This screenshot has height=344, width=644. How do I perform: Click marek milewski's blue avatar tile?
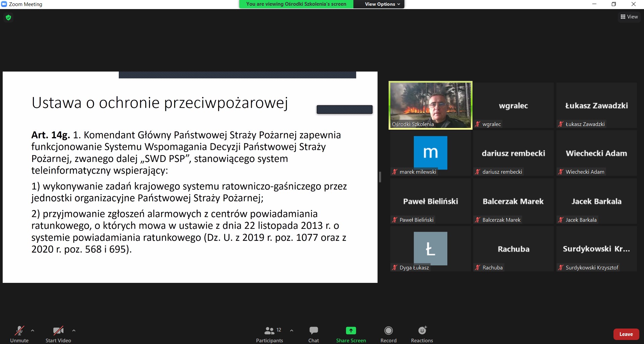[x=430, y=153]
